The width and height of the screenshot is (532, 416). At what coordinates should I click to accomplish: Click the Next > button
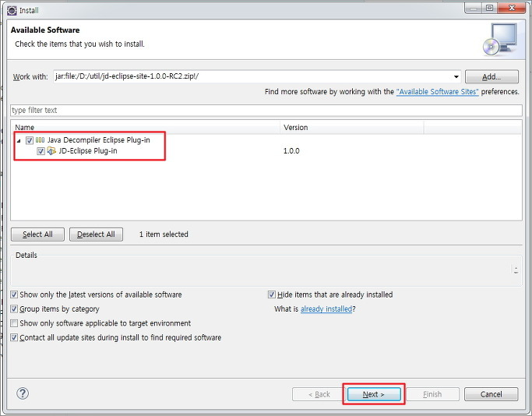point(374,394)
